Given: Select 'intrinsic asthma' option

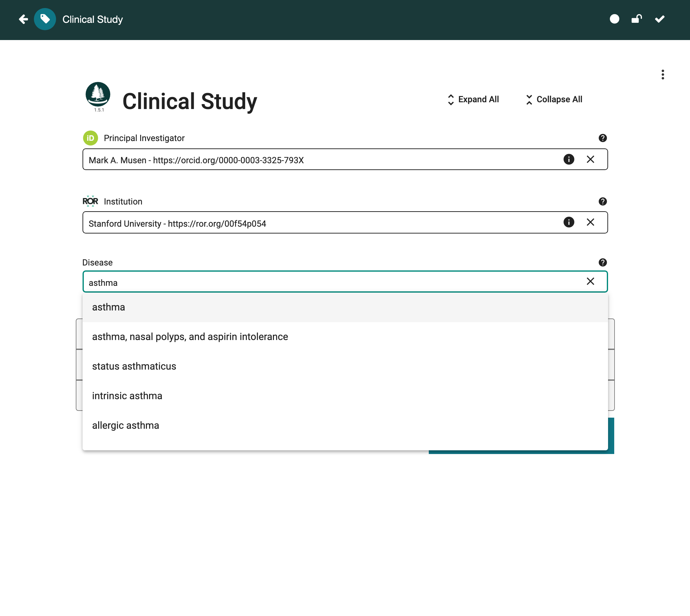Looking at the screenshot, I should [345, 396].
